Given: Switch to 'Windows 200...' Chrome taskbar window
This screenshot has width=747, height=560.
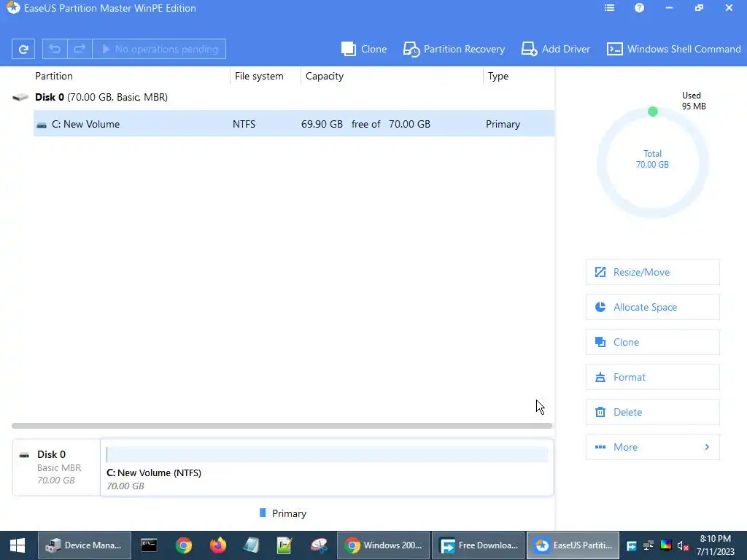Looking at the screenshot, I should (x=384, y=545).
